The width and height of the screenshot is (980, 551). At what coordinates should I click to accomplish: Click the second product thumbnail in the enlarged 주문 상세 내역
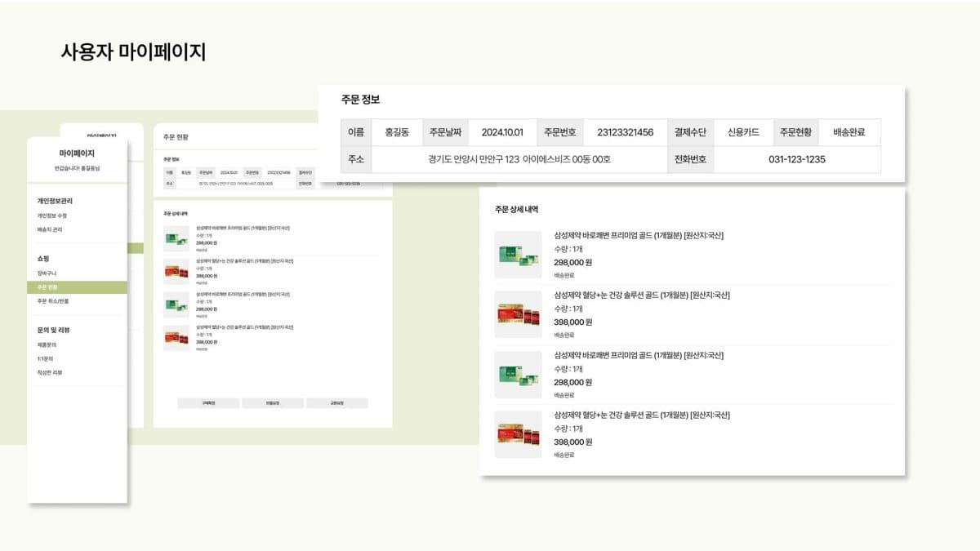pyautogui.click(x=519, y=314)
